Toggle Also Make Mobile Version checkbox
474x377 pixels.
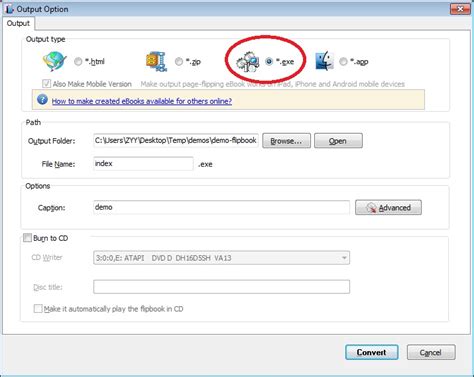[x=46, y=84]
